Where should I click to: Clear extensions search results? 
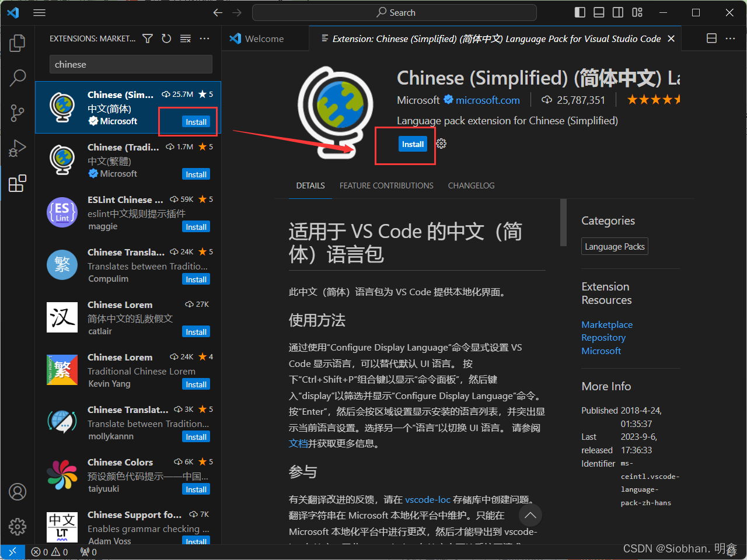[x=186, y=38]
